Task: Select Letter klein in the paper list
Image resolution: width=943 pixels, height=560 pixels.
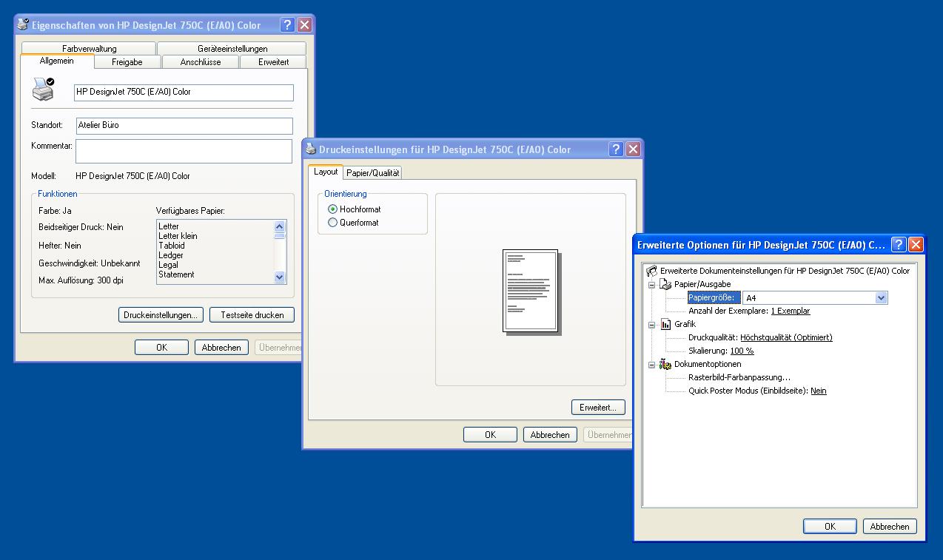Action: pyautogui.click(x=178, y=236)
